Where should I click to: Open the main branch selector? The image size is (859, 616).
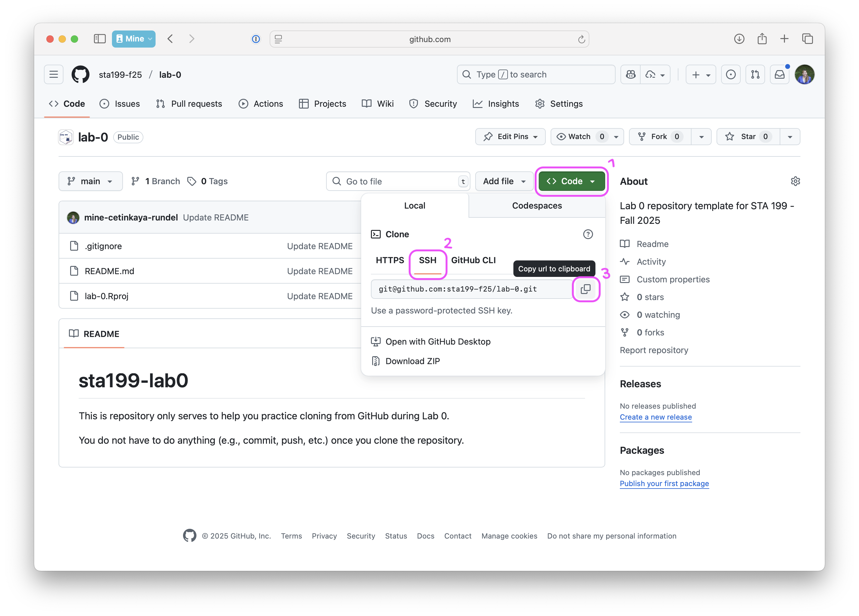click(x=91, y=181)
